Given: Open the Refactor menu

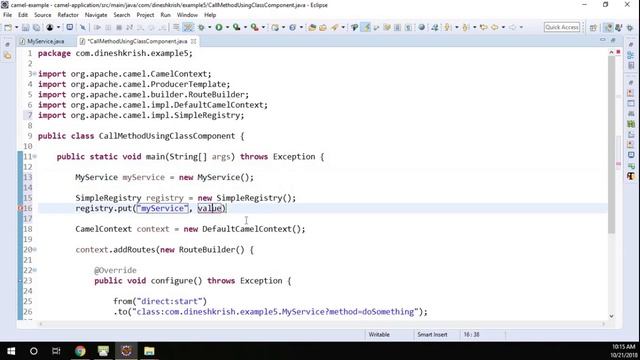Looking at the screenshot, I should 68,15.
